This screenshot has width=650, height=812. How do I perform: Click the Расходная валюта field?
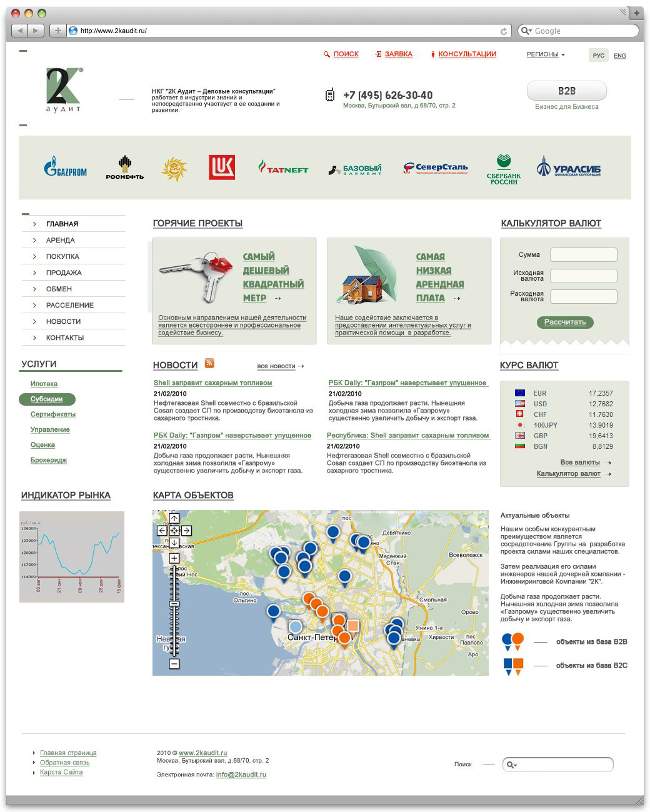[584, 296]
